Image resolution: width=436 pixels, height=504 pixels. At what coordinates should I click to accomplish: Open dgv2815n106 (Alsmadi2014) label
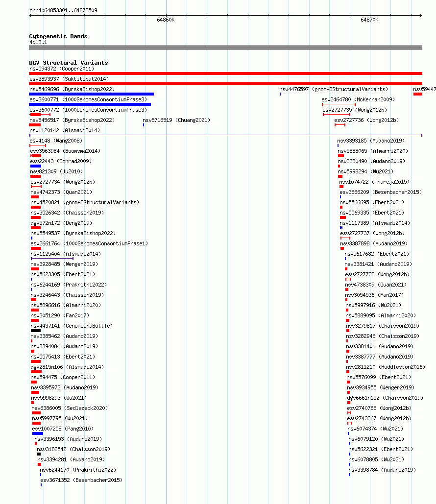click(x=67, y=367)
